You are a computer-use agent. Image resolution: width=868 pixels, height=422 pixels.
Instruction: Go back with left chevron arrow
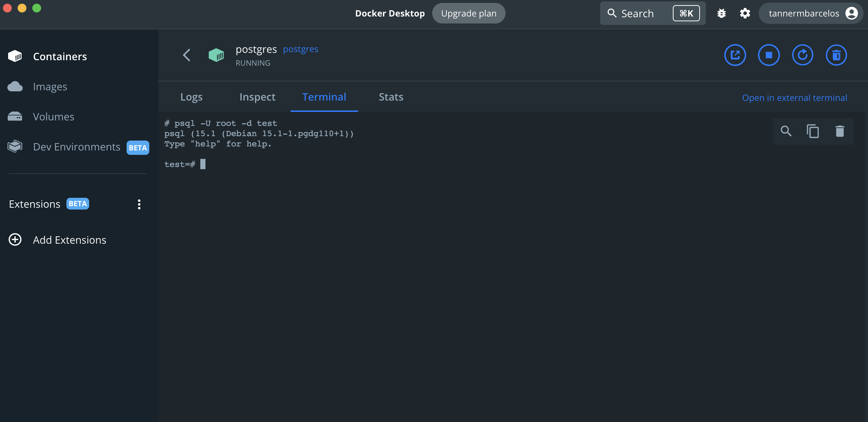(x=187, y=55)
